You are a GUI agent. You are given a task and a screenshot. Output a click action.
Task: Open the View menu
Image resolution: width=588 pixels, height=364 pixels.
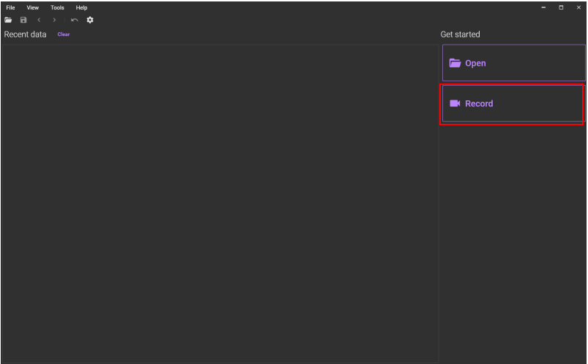pos(33,7)
